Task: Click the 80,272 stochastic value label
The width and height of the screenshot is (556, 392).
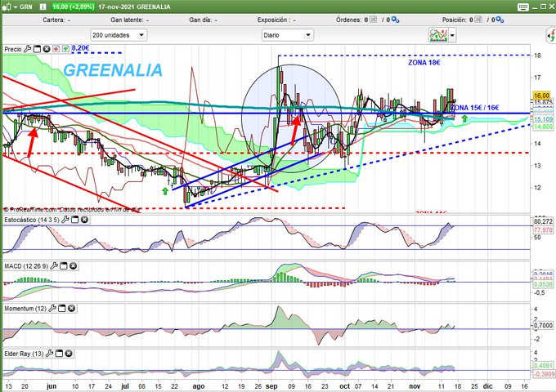Action: [x=543, y=221]
